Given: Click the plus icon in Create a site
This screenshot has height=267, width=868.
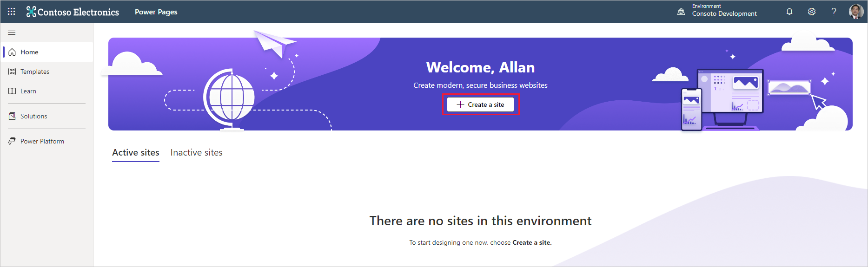Looking at the screenshot, I should click(x=460, y=104).
